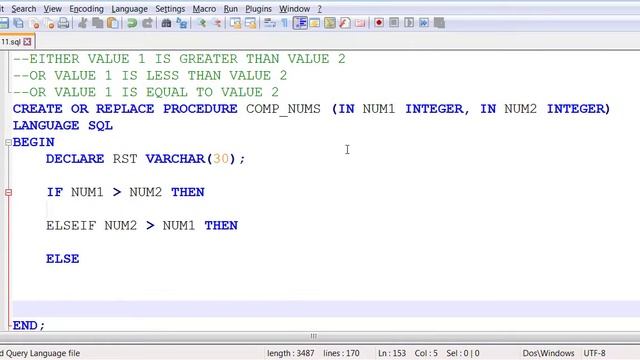
Task: Click the Copy toolbar icon
Action: pos(98,23)
